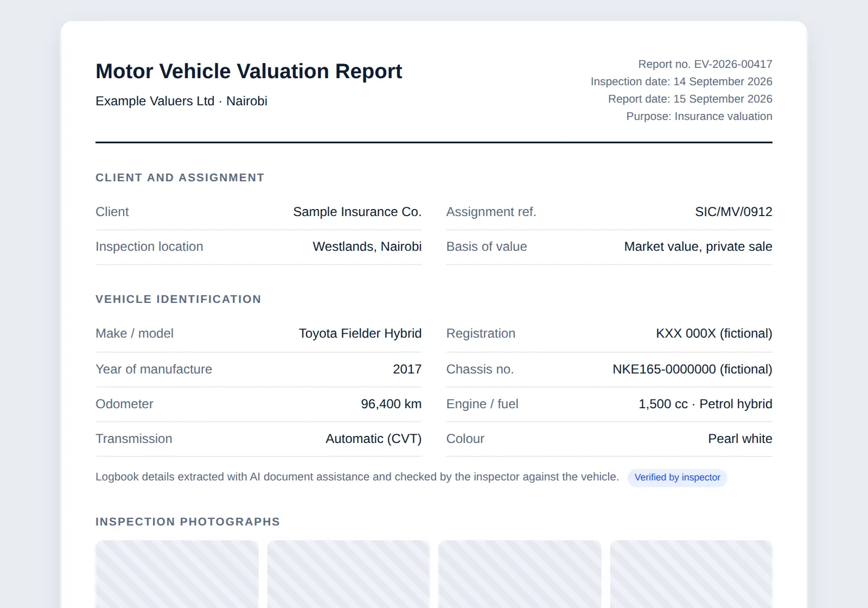The image size is (868, 608).
Task: Select the "Inspection date: 14 September 2026" line
Action: pos(681,81)
